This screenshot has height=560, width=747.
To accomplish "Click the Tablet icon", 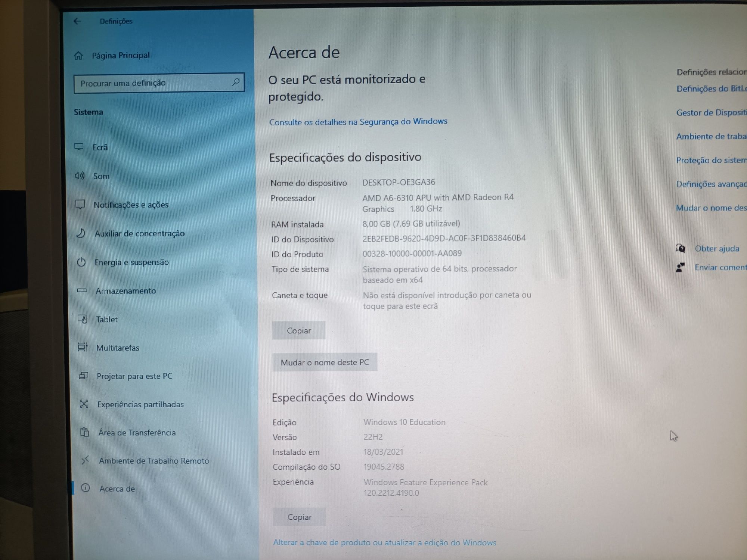I will point(83,319).
